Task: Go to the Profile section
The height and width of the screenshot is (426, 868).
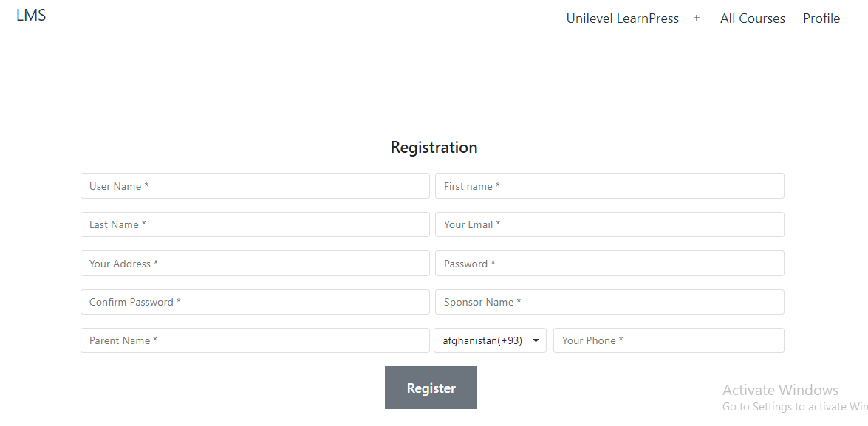Action: pos(821,18)
